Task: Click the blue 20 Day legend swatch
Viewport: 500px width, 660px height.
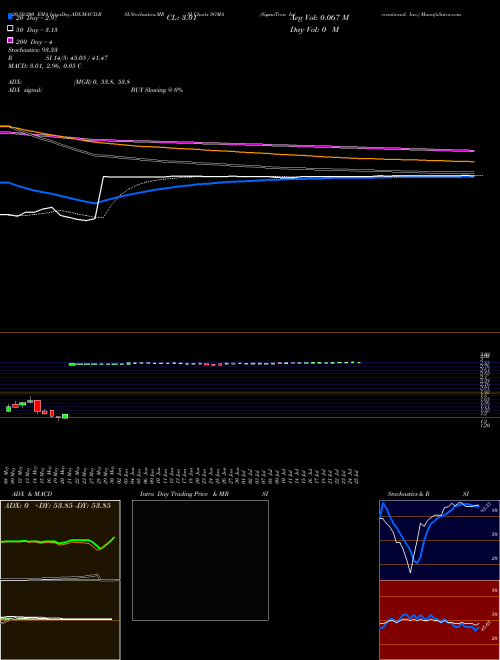Action: pos(11,16)
